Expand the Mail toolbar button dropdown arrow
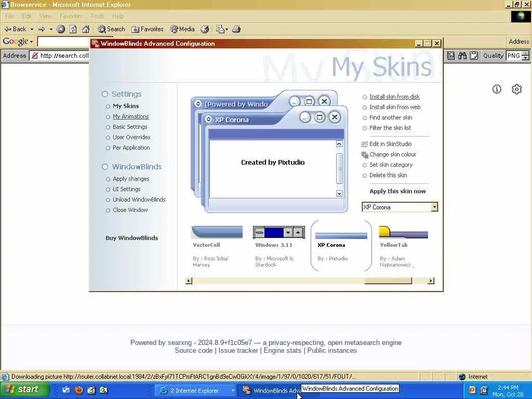 [227, 29]
